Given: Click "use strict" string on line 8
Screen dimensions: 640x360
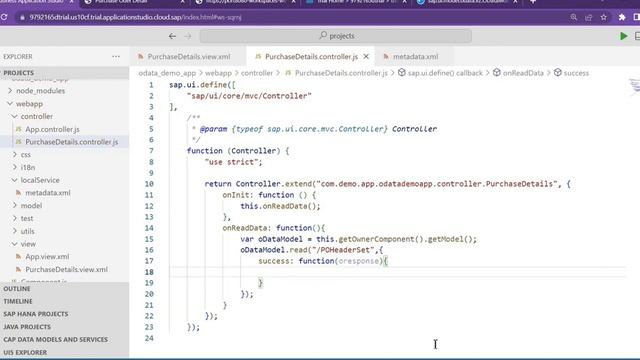Looking at the screenshot, I should coord(231,162).
